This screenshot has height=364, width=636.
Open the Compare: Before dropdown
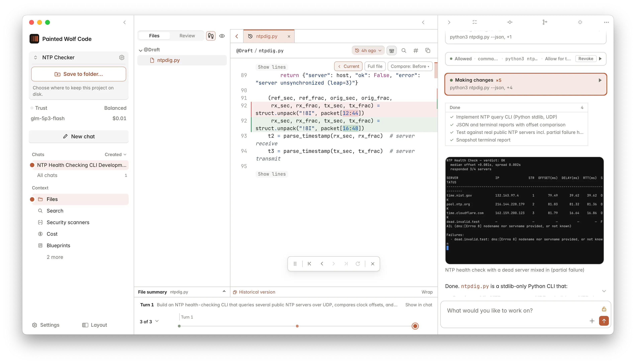410,66
